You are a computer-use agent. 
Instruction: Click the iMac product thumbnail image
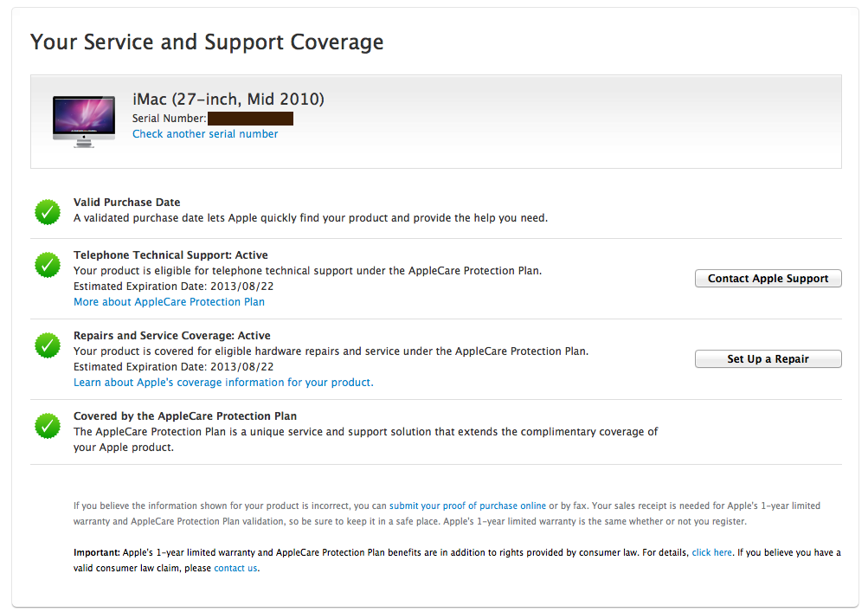(83, 120)
